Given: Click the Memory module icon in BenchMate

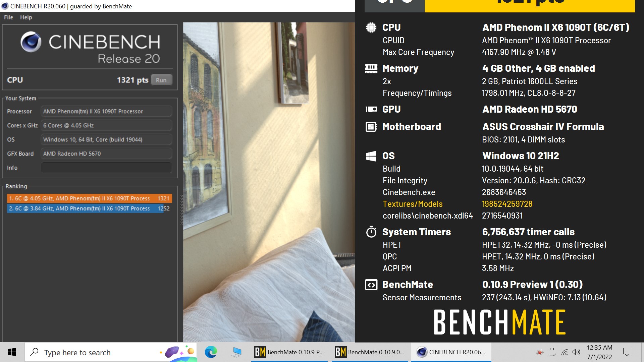Looking at the screenshot, I should [371, 68].
